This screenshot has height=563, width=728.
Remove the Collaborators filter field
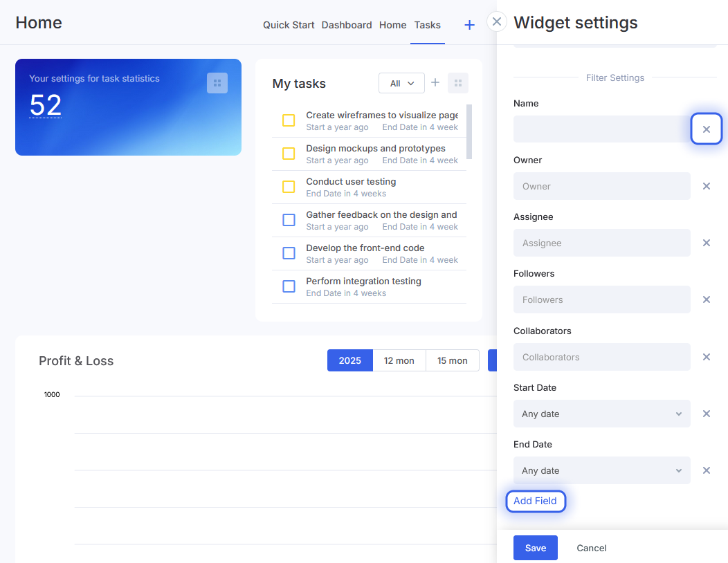pos(706,357)
